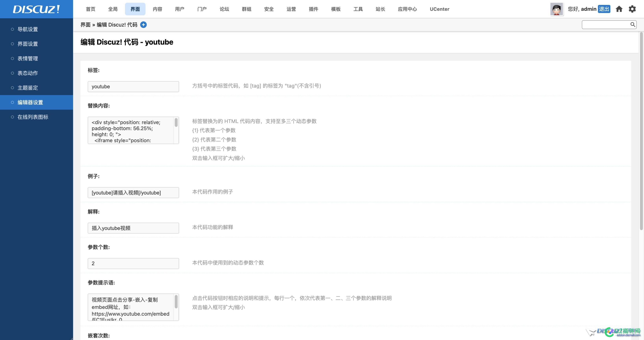Open the 插件 top menu
Viewport: 644px width, 340px height.
click(314, 9)
